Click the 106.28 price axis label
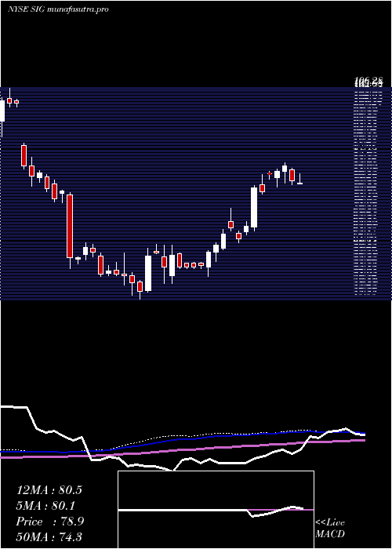Screen dimensions: 392x549 click(369, 82)
